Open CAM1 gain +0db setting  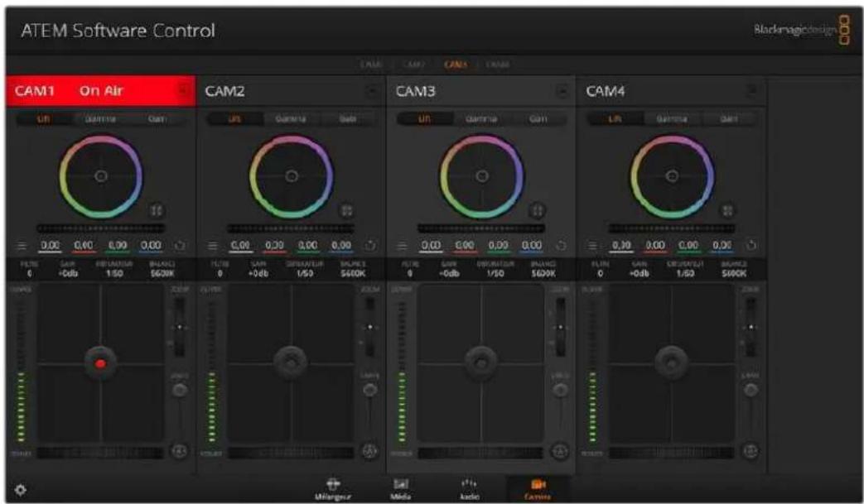pyautogui.click(x=68, y=270)
